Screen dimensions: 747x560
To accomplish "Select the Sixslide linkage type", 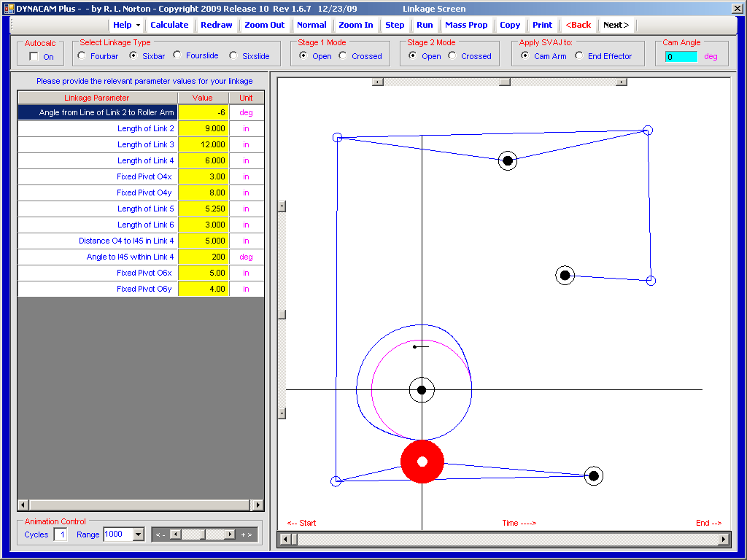I will click(x=233, y=55).
